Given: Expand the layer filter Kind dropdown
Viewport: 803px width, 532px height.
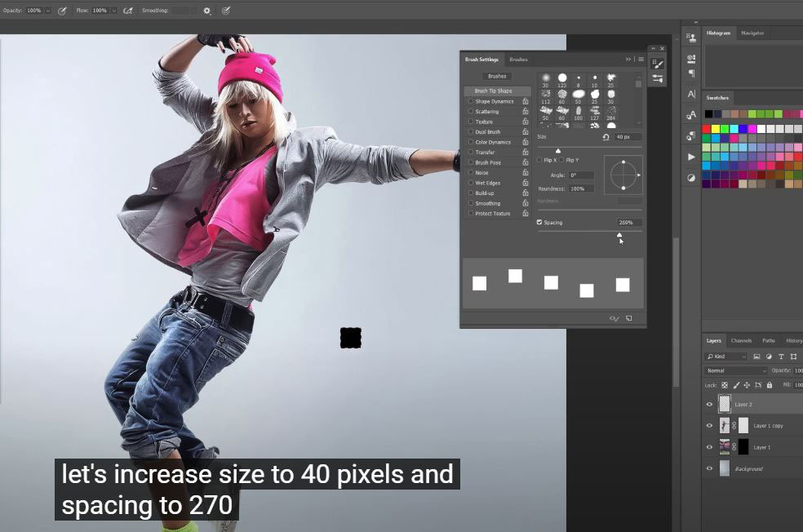Looking at the screenshot, I should point(726,357).
